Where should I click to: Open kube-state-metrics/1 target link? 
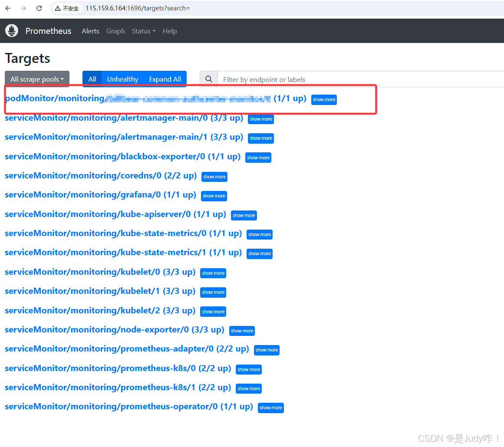123,253
